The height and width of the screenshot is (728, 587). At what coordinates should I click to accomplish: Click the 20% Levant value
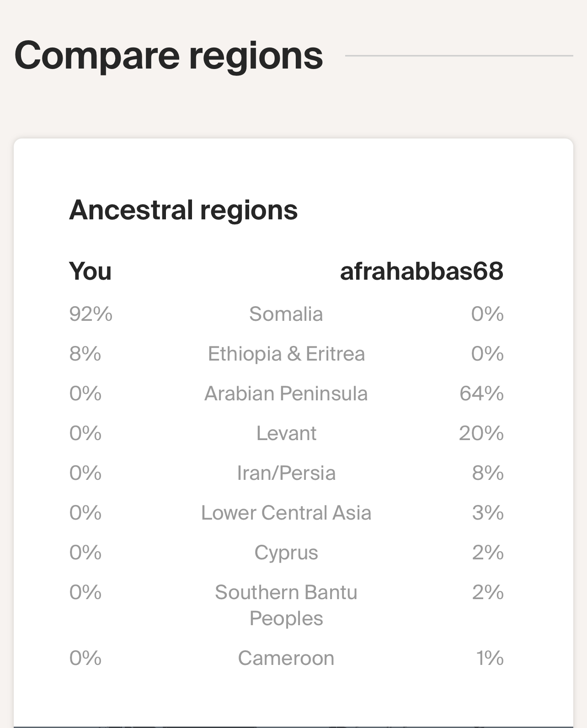481,433
